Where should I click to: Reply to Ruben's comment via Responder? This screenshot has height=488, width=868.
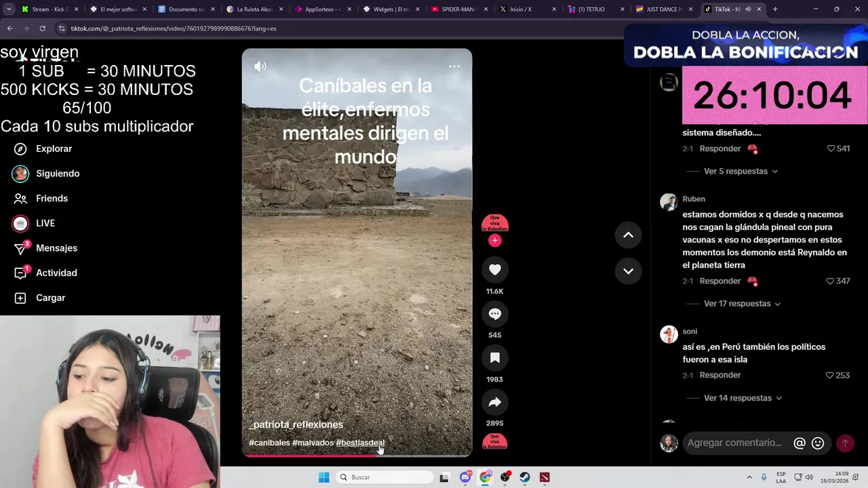click(x=719, y=281)
